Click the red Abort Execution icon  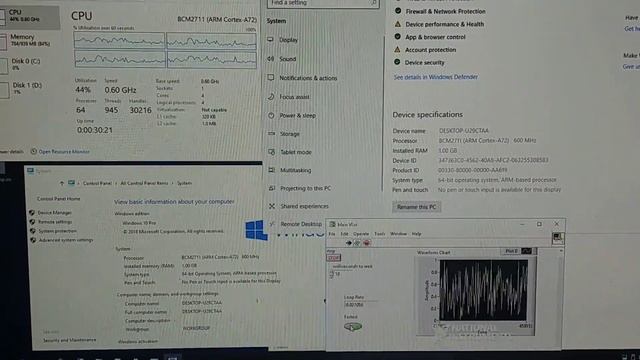(x=367, y=243)
